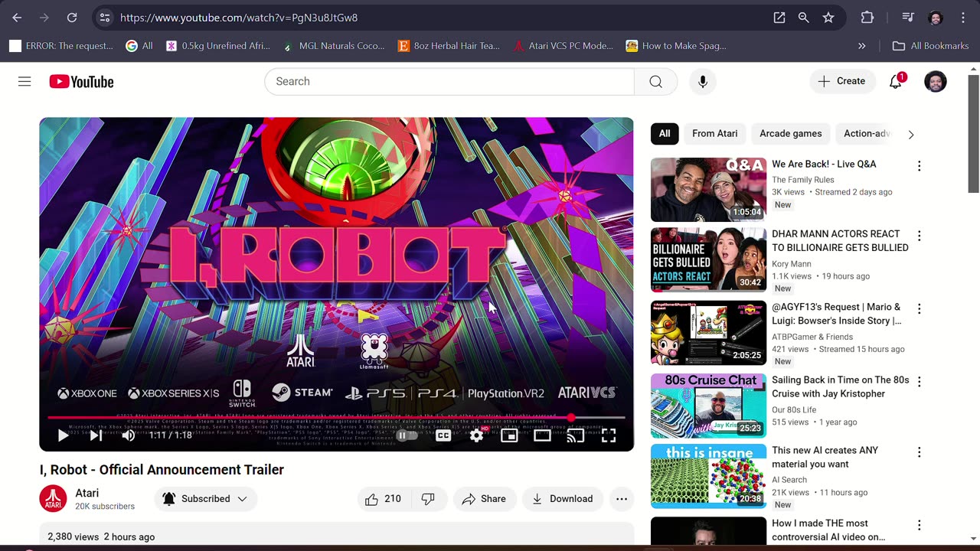View site information icon in address bar
980x551 pixels.
point(105,18)
